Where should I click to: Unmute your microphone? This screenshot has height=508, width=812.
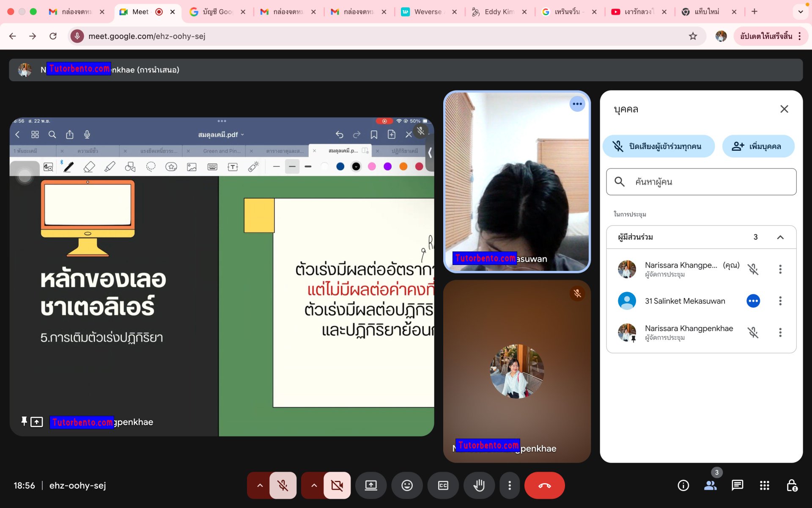pos(283,486)
